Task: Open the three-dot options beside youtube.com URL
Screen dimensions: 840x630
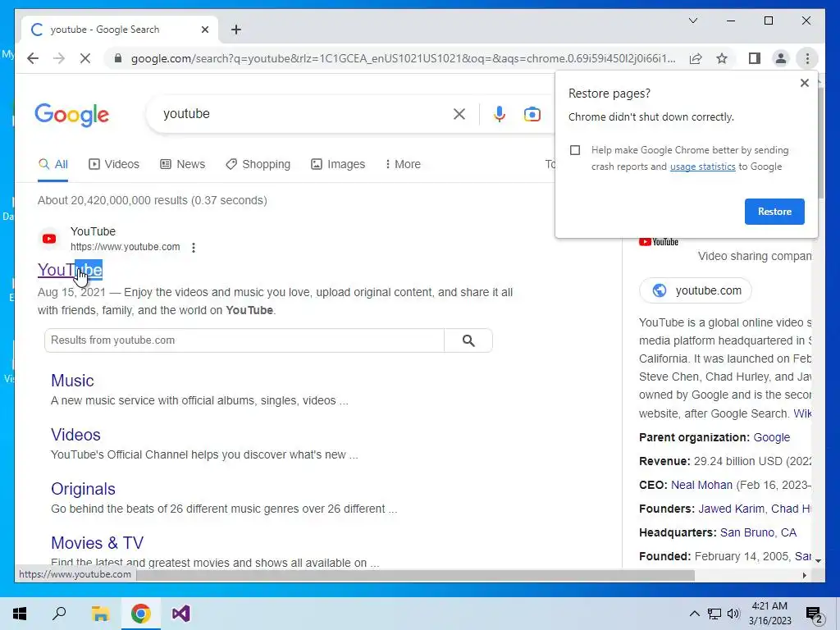Action: 194,248
